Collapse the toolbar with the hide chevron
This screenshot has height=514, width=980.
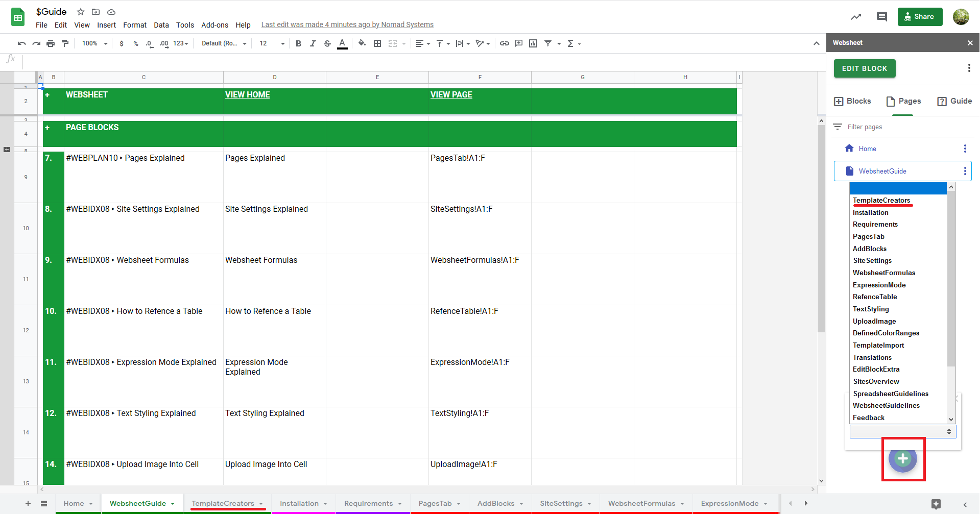(816, 43)
